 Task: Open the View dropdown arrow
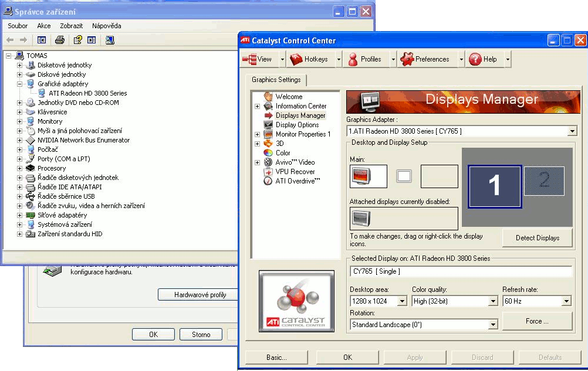(282, 59)
